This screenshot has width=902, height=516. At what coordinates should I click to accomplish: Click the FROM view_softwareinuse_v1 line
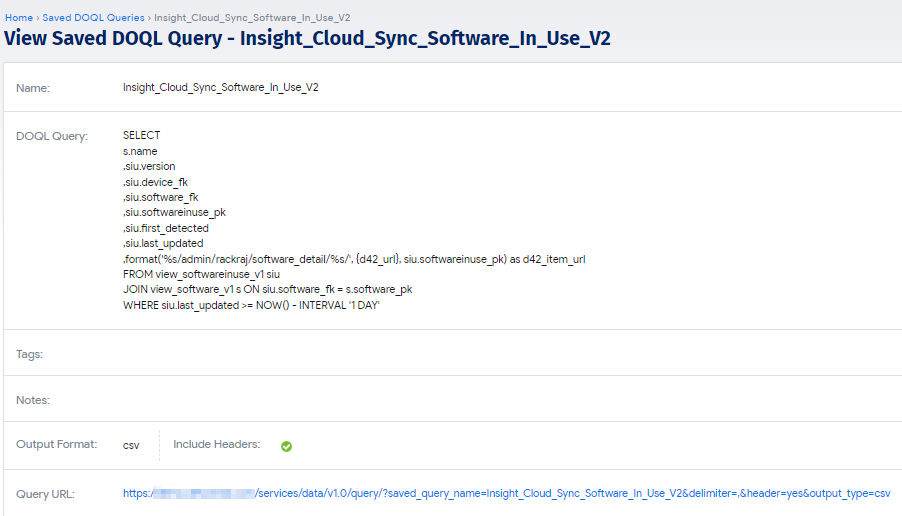200,274
